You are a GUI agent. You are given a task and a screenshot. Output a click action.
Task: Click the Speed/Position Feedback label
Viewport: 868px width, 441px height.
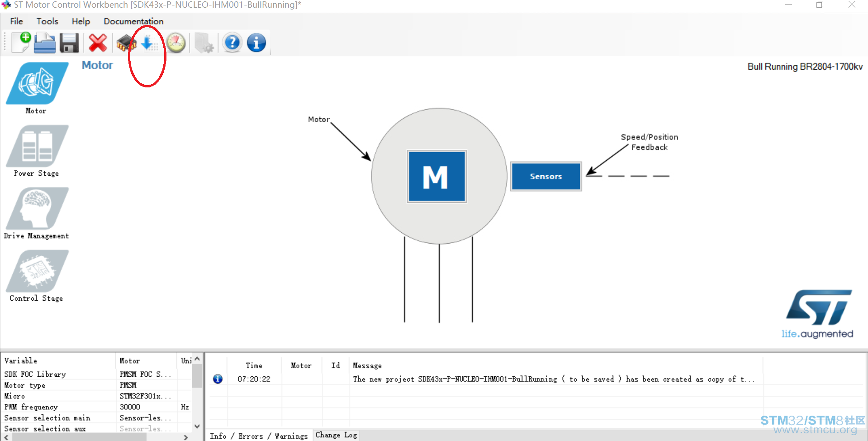click(x=650, y=142)
